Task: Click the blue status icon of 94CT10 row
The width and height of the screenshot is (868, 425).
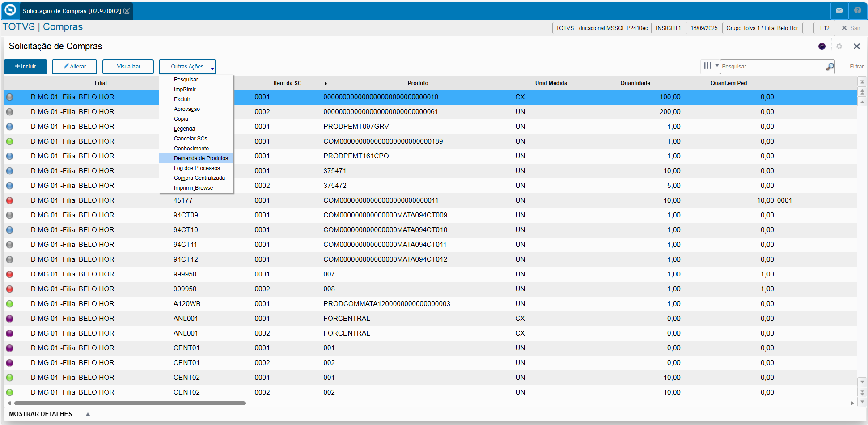Action: 9,230
